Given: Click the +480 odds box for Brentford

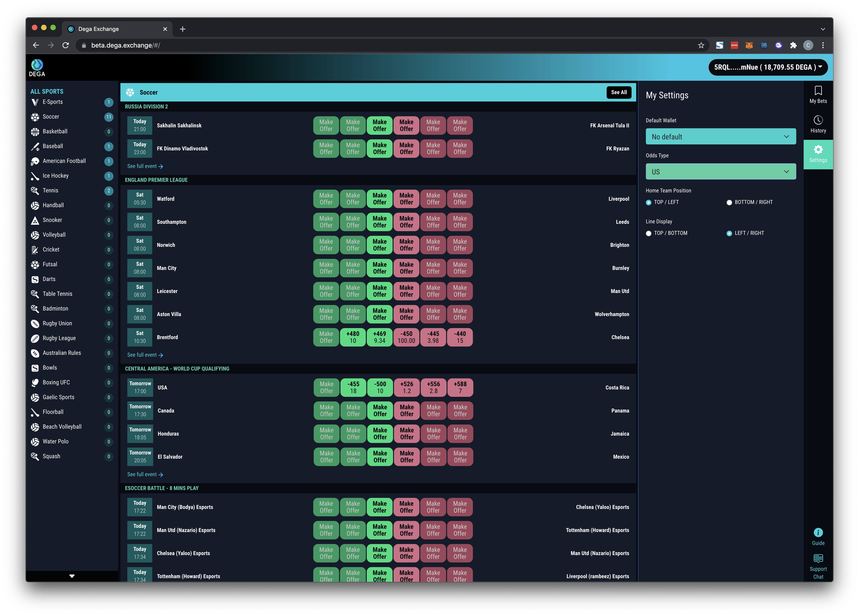Looking at the screenshot, I should tap(353, 337).
